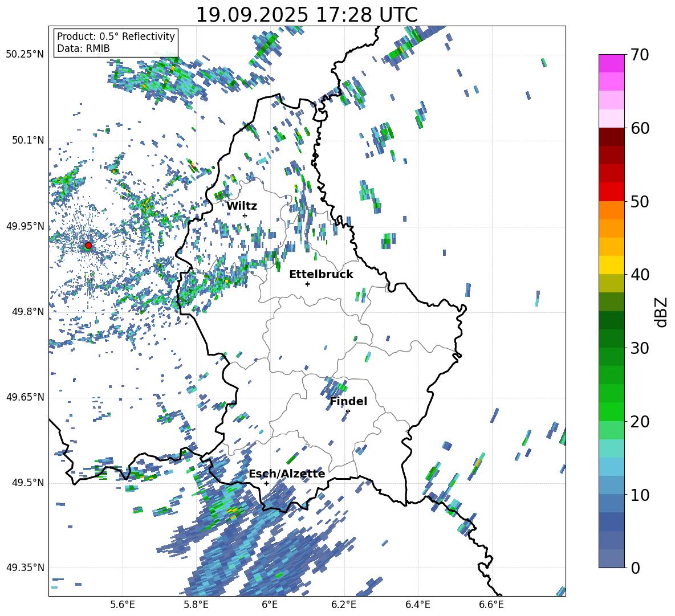Click the 49.35°N latitude label
Viewport: 675px width, 616px height.
tap(25, 568)
